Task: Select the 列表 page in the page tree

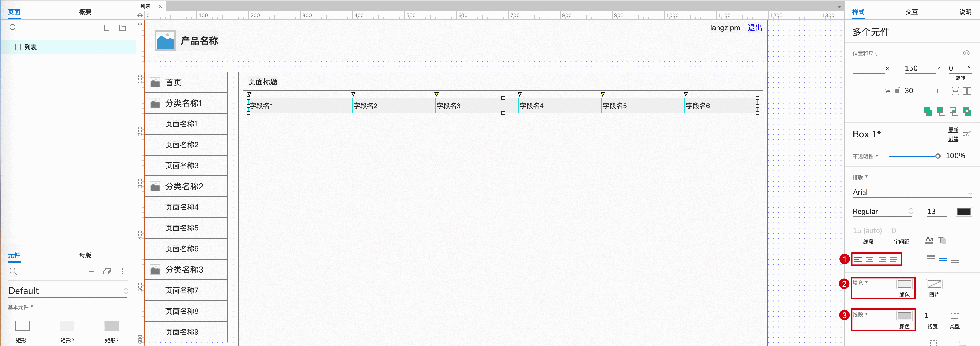Action: click(68, 47)
